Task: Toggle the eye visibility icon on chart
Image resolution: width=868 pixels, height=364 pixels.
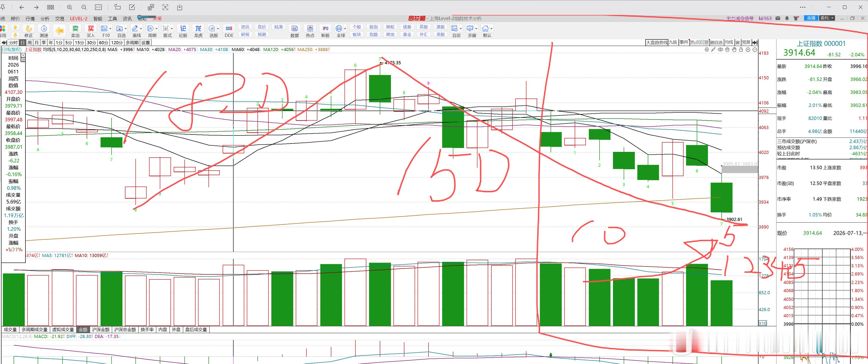Action: pyautogui.click(x=720, y=49)
